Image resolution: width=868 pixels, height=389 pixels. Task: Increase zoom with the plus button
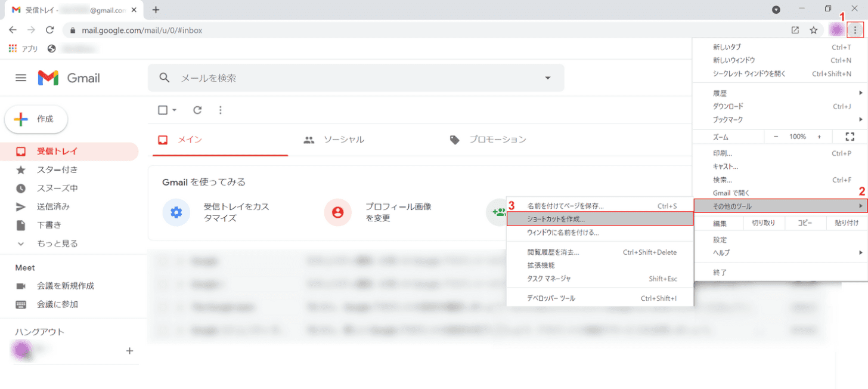819,137
